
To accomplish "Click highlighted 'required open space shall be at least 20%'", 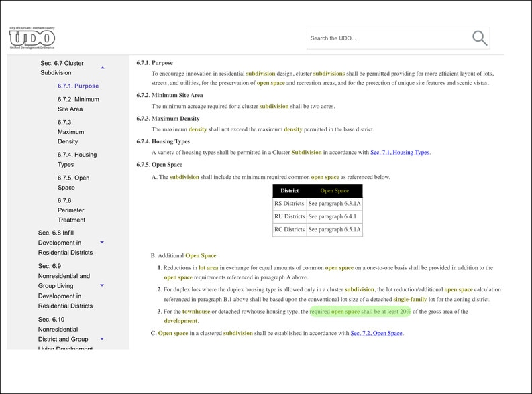I will (360, 312).
